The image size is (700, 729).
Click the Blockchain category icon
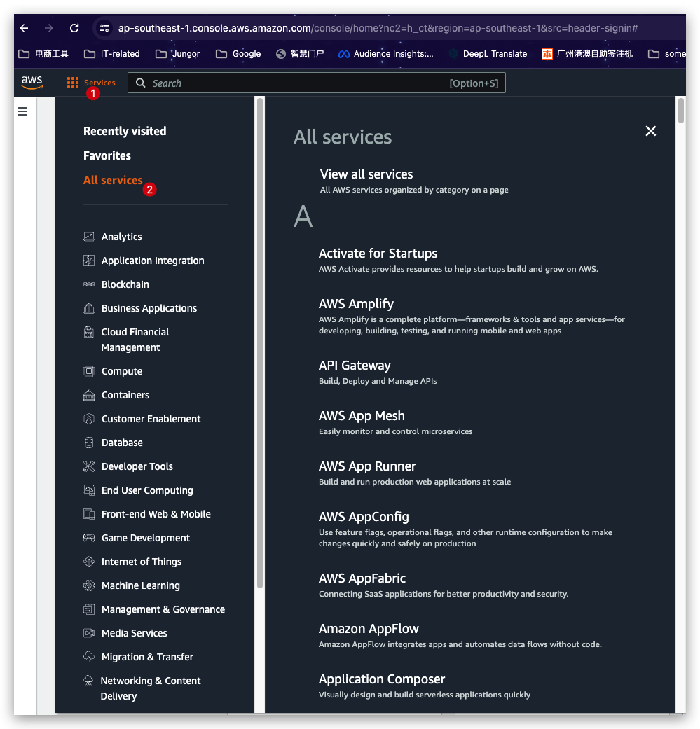pos(89,284)
